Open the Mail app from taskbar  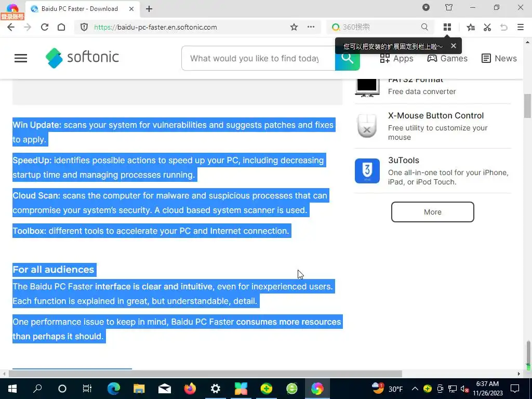coord(165,389)
